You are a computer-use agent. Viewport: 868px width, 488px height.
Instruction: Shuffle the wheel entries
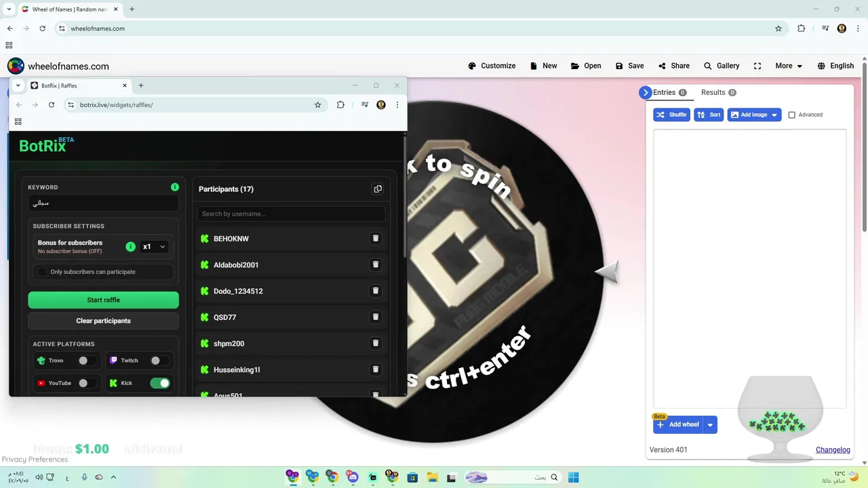pyautogui.click(x=671, y=115)
